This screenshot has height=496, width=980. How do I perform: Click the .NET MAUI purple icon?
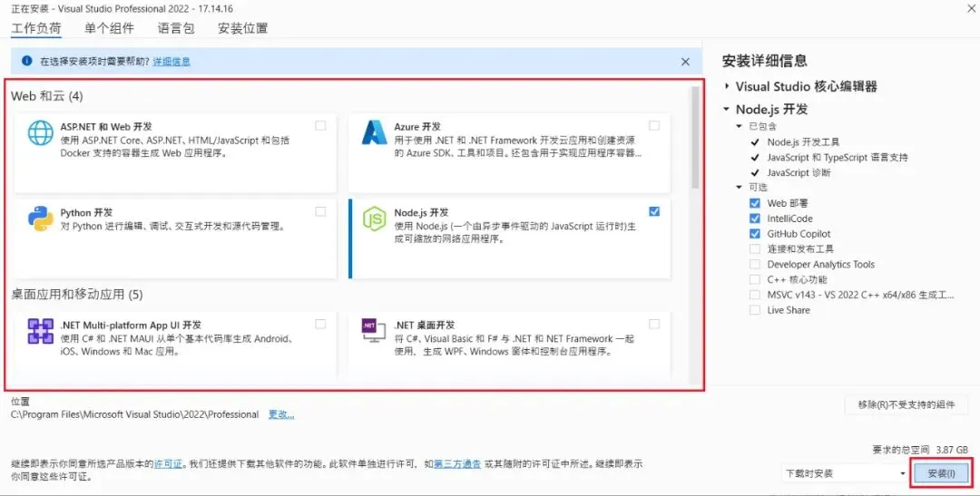tap(41, 331)
